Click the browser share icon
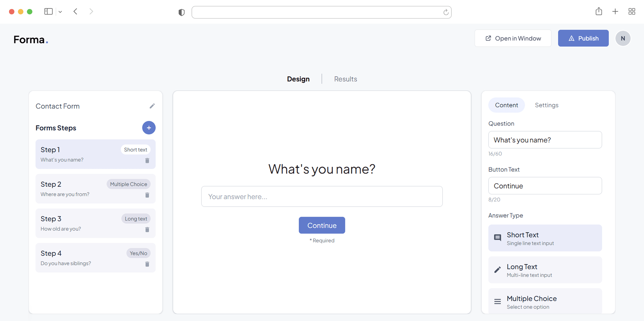The image size is (644, 321). [599, 11]
